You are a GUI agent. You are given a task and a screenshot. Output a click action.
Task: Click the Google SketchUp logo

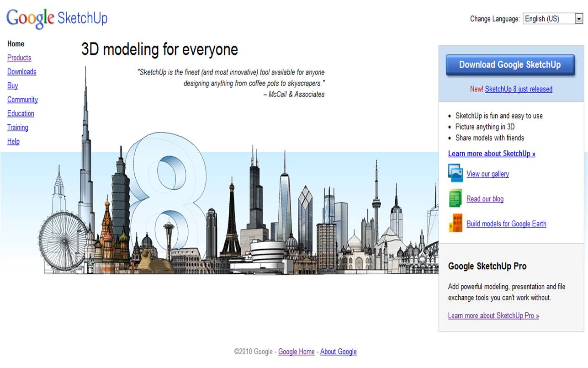pyautogui.click(x=57, y=18)
